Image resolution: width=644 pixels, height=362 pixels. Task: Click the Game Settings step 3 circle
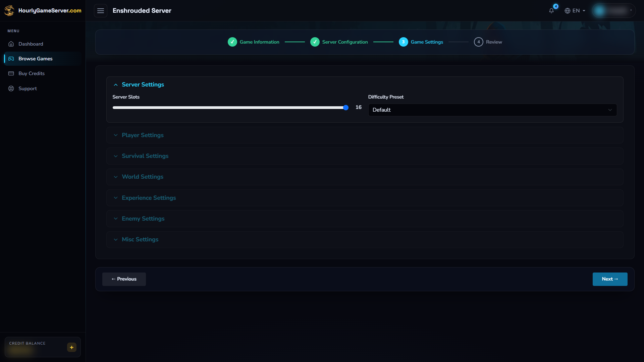tap(404, 42)
